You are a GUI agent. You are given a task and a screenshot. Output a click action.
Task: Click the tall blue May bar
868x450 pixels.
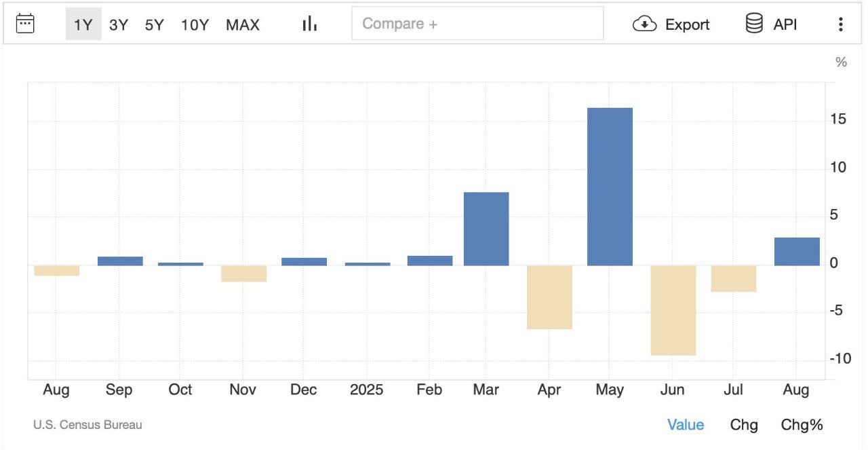click(x=610, y=187)
